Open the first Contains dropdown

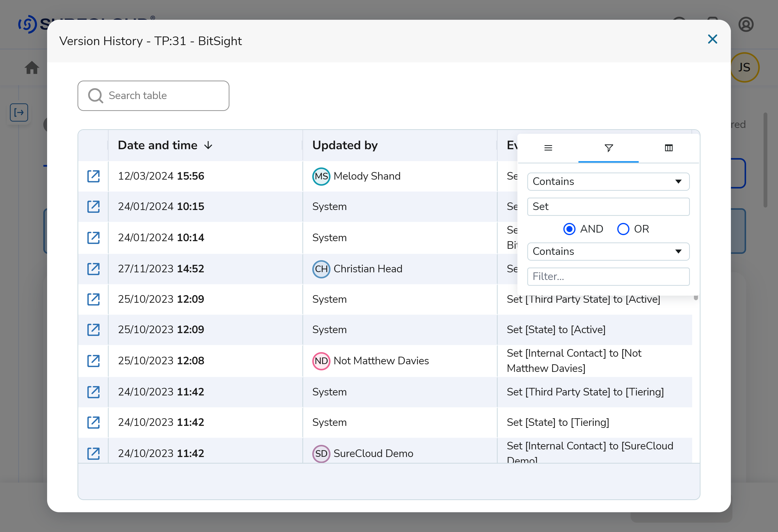[x=608, y=181]
